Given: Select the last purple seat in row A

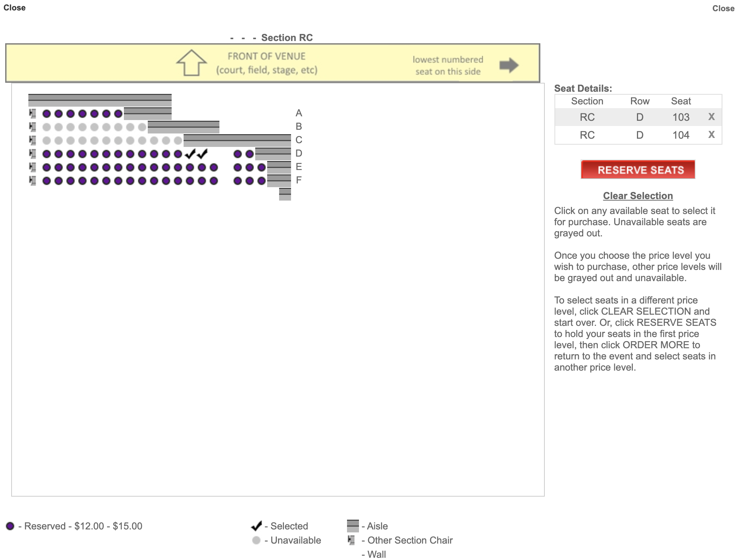Looking at the screenshot, I should 118,114.
